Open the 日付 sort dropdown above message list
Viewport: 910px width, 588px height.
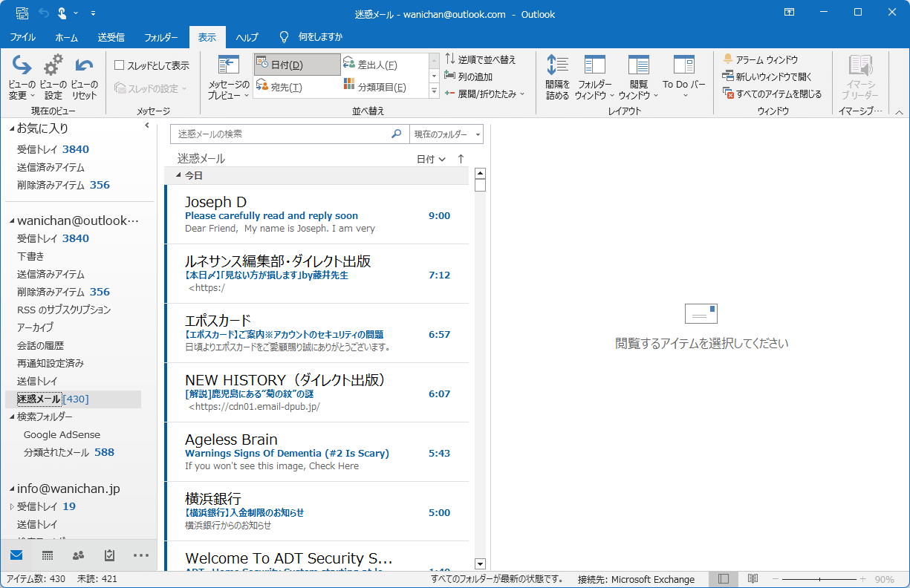coord(431,159)
